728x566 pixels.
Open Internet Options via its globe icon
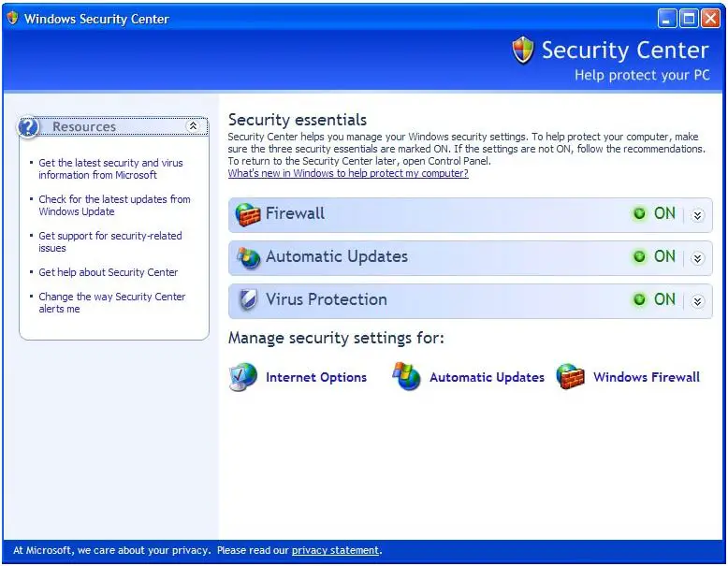click(242, 377)
